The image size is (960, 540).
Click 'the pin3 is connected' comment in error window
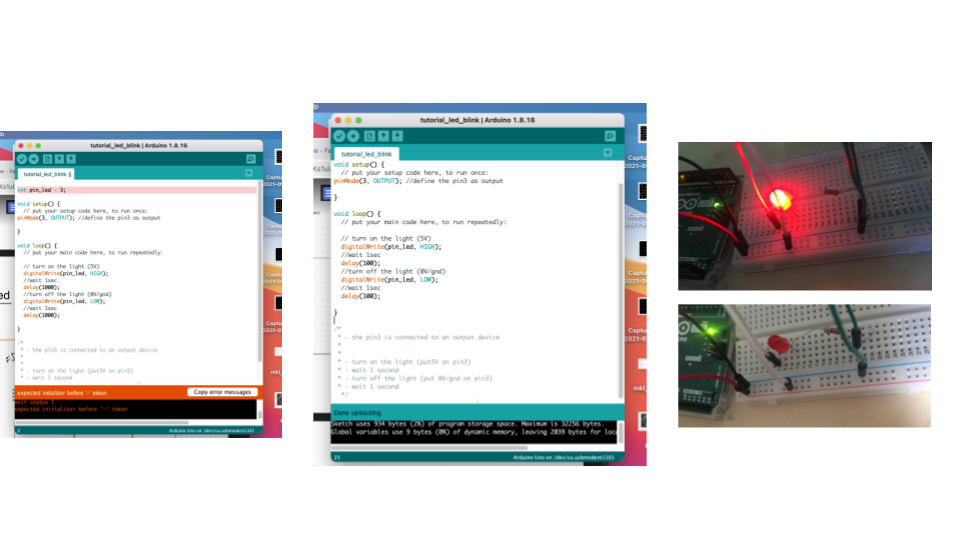(x=95, y=350)
